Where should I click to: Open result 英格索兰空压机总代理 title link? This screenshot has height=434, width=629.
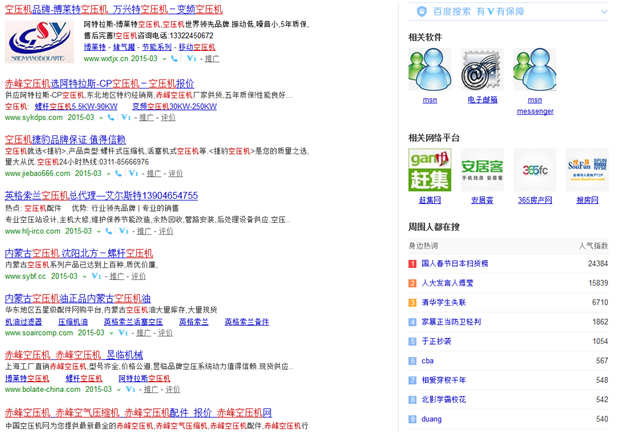(x=101, y=196)
